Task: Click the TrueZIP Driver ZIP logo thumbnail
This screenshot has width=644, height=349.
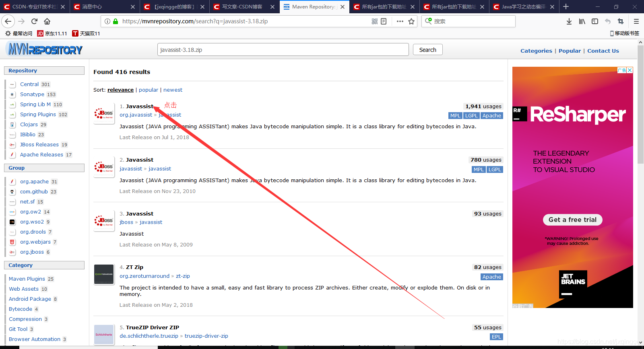Action: click(x=104, y=335)
